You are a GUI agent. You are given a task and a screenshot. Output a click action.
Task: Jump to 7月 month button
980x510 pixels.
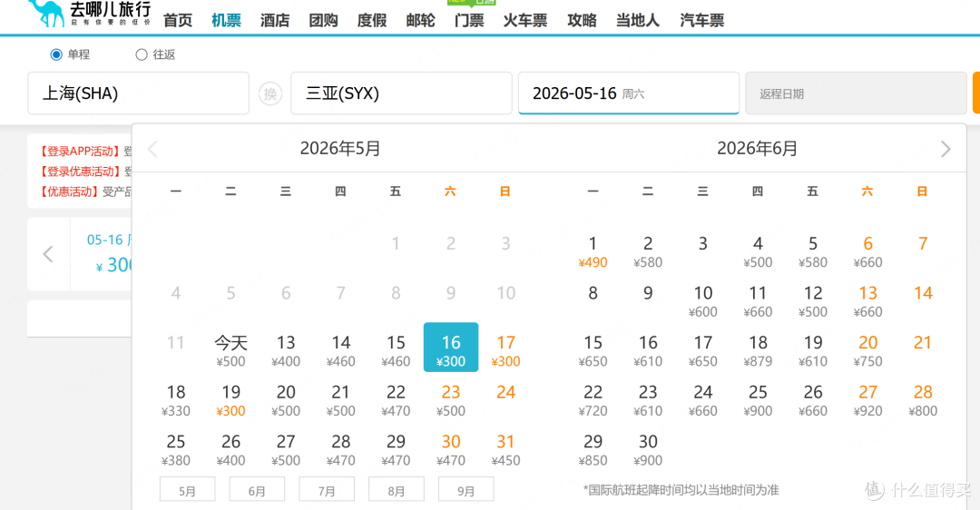coord(327,490)
